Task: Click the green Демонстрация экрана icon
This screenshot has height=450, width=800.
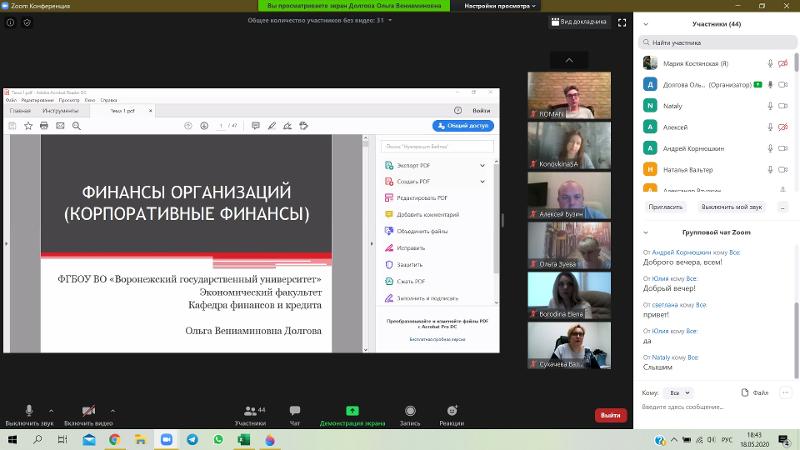Action: point(352,411)
